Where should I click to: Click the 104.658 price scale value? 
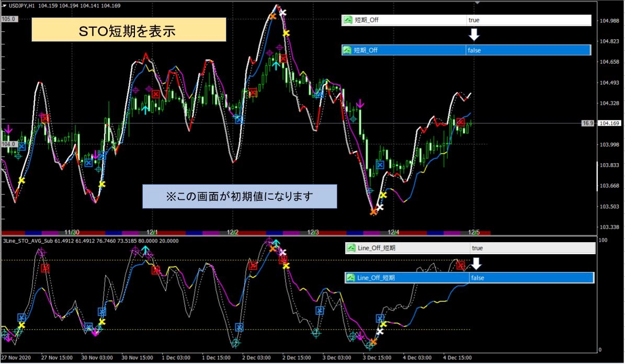tap(609, 62)
